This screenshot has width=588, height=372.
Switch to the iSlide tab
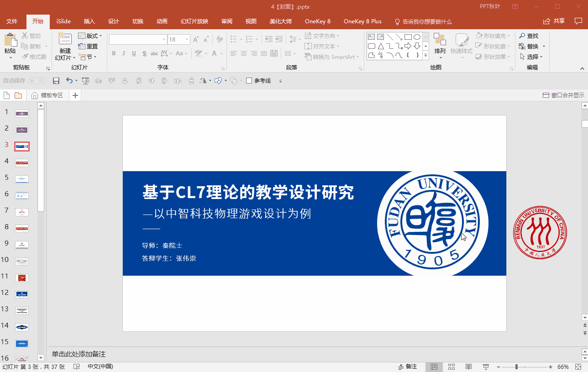63,21
